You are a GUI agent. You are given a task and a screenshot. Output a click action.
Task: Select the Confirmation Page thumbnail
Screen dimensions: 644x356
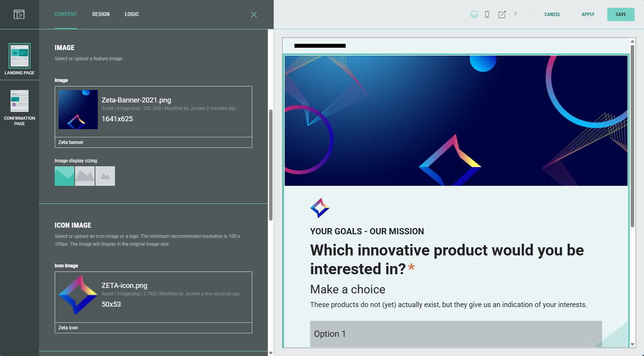coord(20,101)
